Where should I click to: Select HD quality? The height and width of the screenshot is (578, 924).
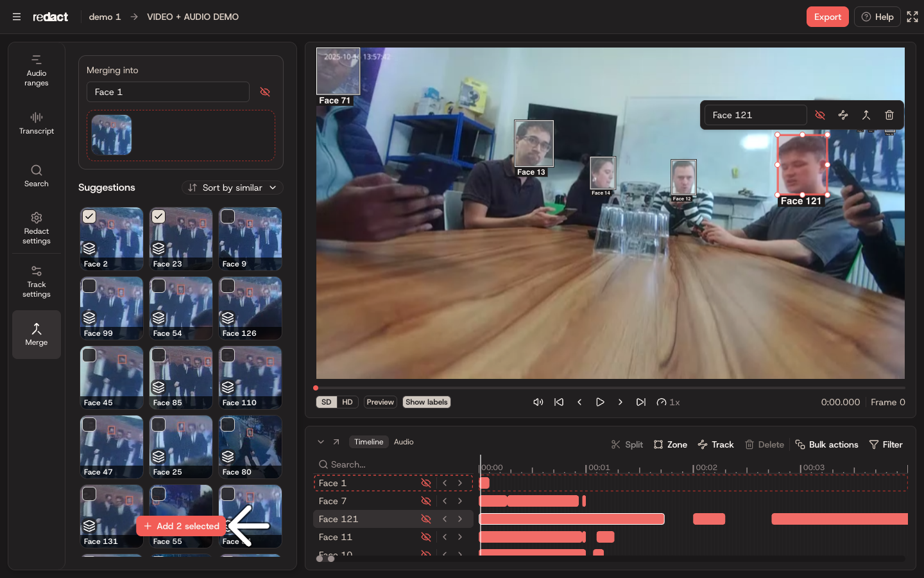tap(347, 402)
